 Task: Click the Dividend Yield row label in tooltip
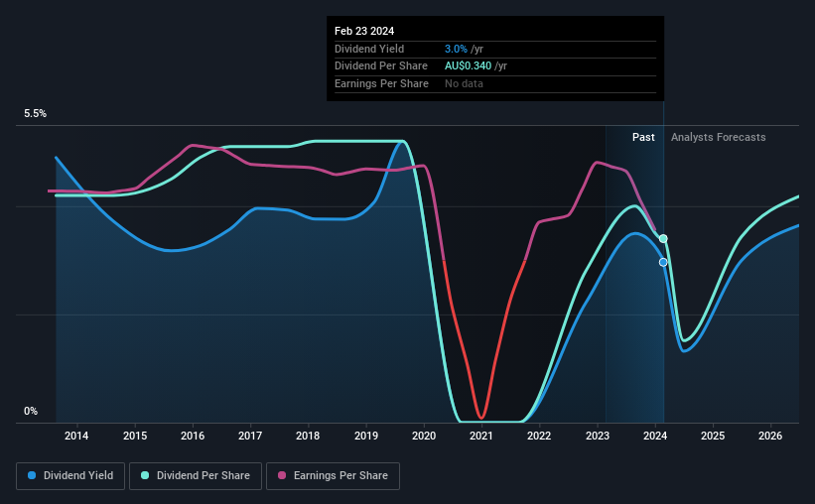pos(369,49)
